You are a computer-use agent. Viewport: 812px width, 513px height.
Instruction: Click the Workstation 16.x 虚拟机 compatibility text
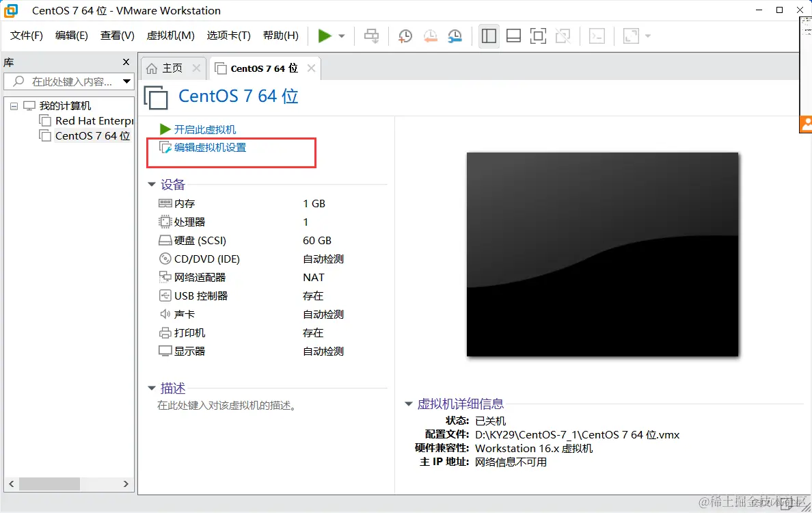point(534,448)
